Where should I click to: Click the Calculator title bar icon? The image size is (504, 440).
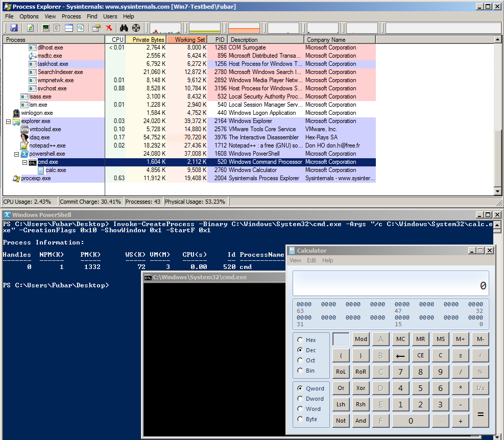pos(292,251)
